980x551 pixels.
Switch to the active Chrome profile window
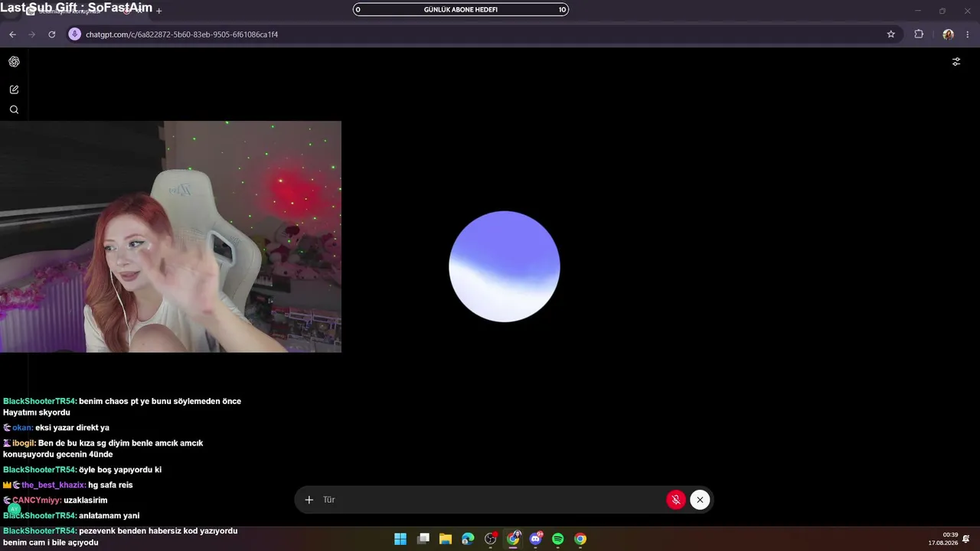coord(513,539)
